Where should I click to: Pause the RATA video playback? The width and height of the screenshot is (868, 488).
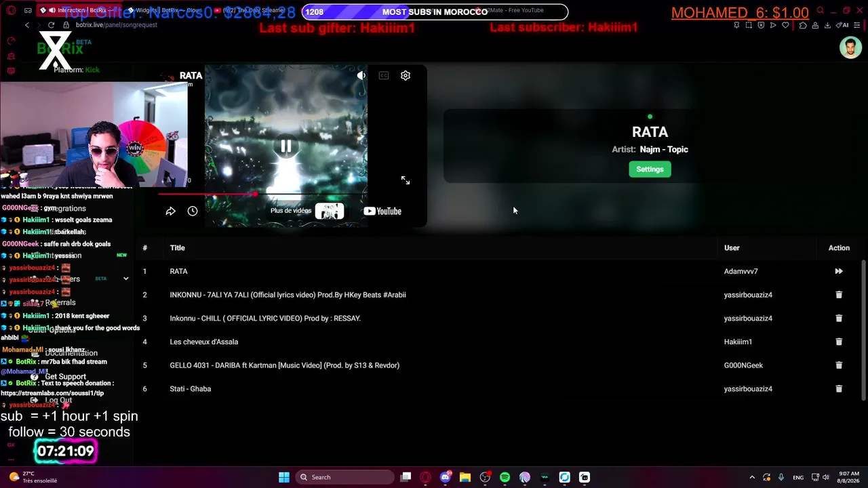(286, 146)
